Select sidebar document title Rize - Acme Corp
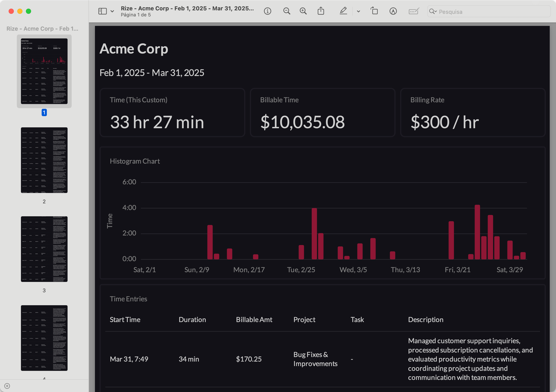This screenshot has width=556, height=392. click(x=42, y=28)
